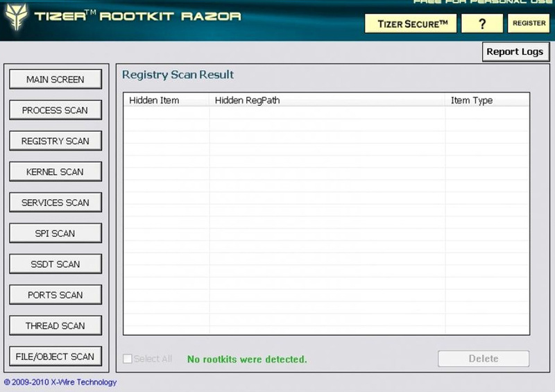Toggle the Select All checkbox

[x=128, y=359]
